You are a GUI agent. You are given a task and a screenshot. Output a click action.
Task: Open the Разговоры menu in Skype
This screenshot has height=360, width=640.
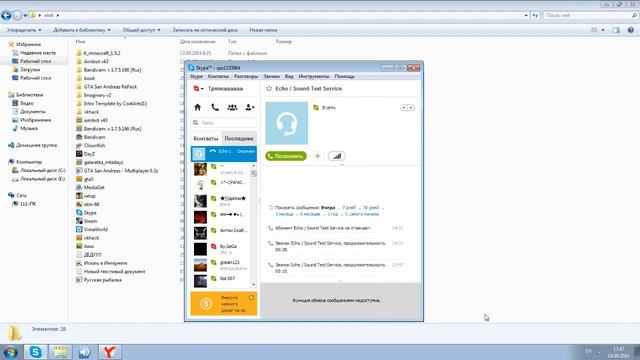[246, 76]
